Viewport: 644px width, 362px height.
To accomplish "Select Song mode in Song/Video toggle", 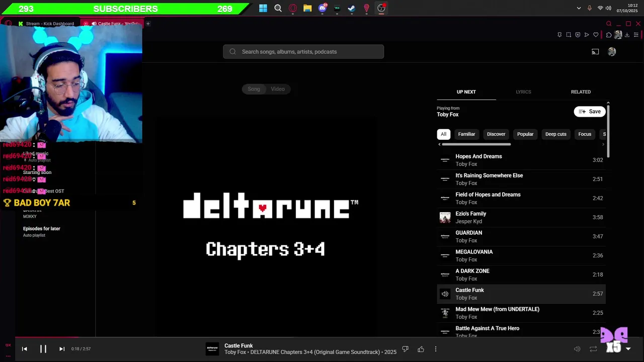I will pyautogui.click(x=254, y=89).
